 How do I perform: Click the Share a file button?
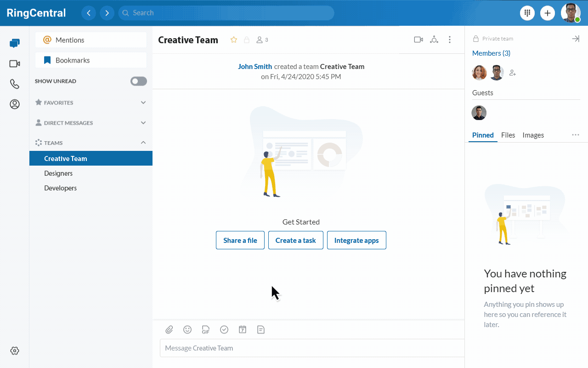pos(240,240)
